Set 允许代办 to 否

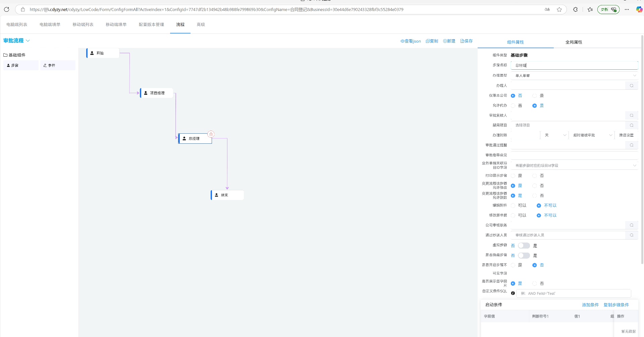(x=513, y=106)
